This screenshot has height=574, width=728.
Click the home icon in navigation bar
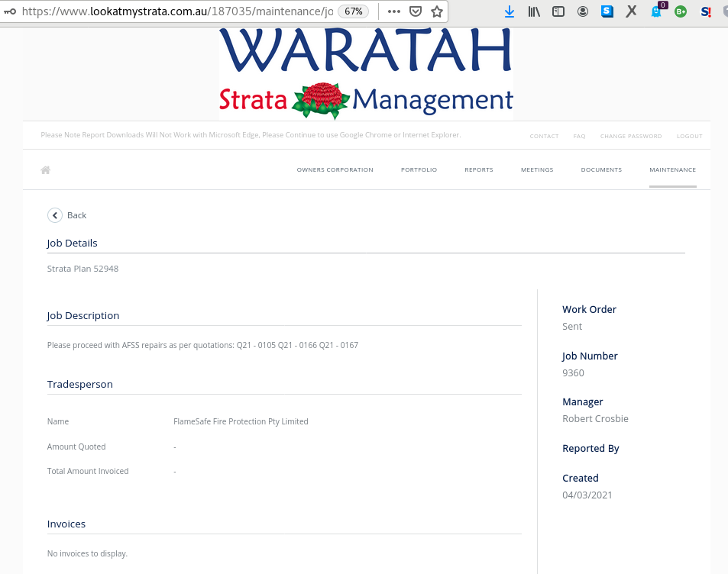click(46, 169)
